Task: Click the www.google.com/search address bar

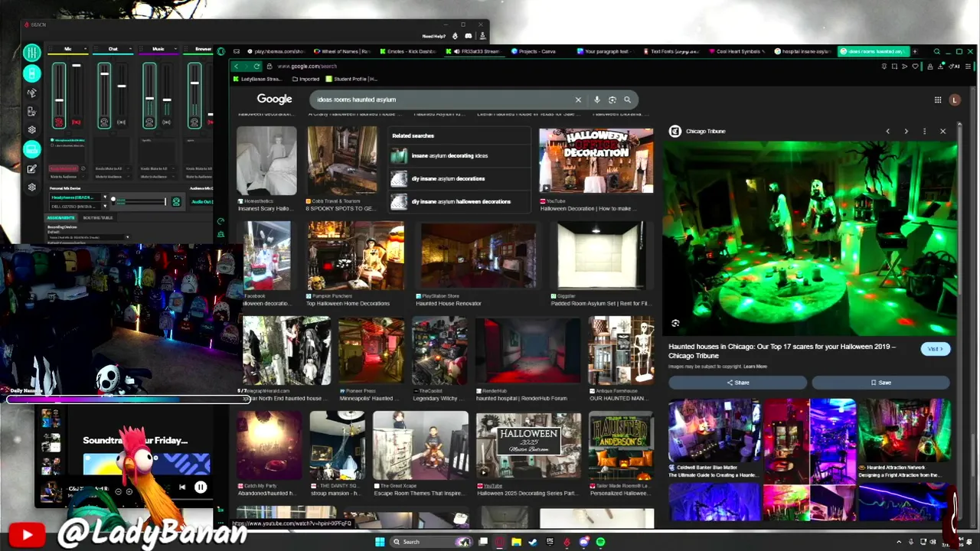Action: point(308,67)
